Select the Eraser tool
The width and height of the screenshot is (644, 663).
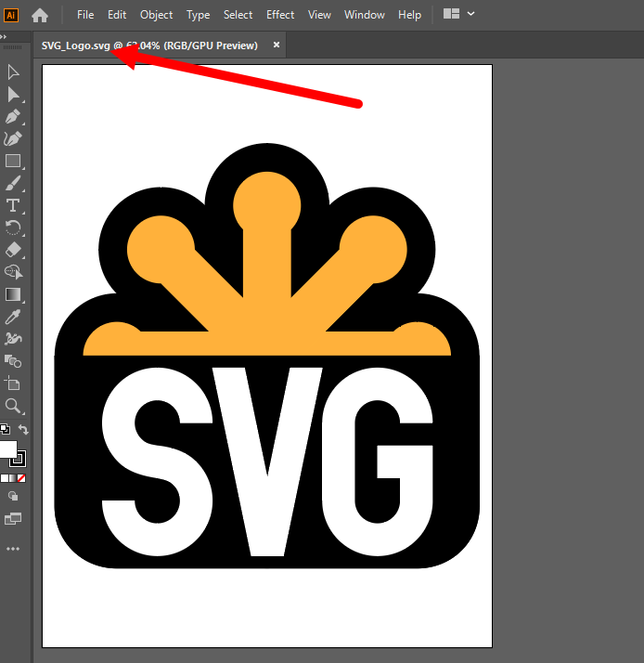[13, 250]
